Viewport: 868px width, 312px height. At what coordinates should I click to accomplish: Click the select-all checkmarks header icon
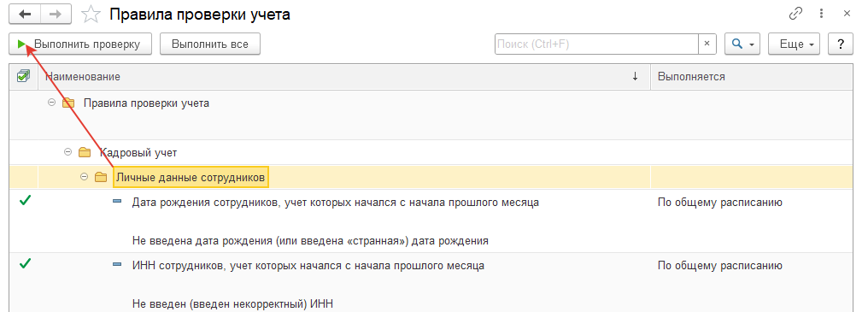23,76
